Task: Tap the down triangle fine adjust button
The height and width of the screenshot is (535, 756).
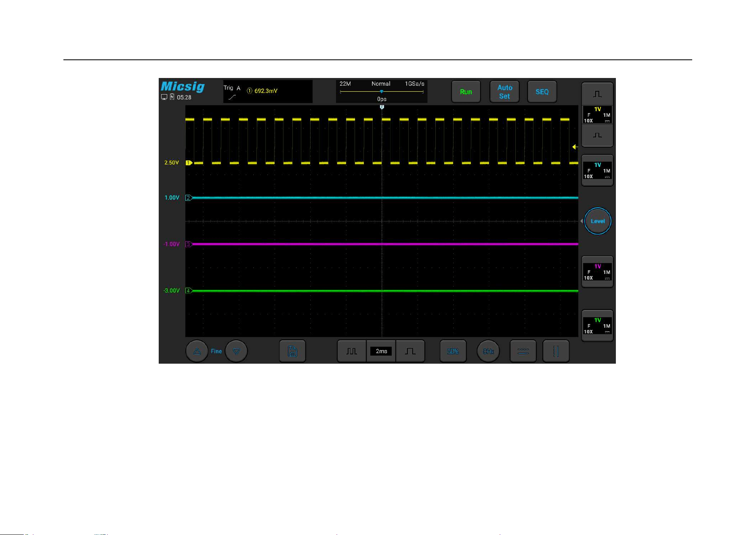Action: coord(236,351)
